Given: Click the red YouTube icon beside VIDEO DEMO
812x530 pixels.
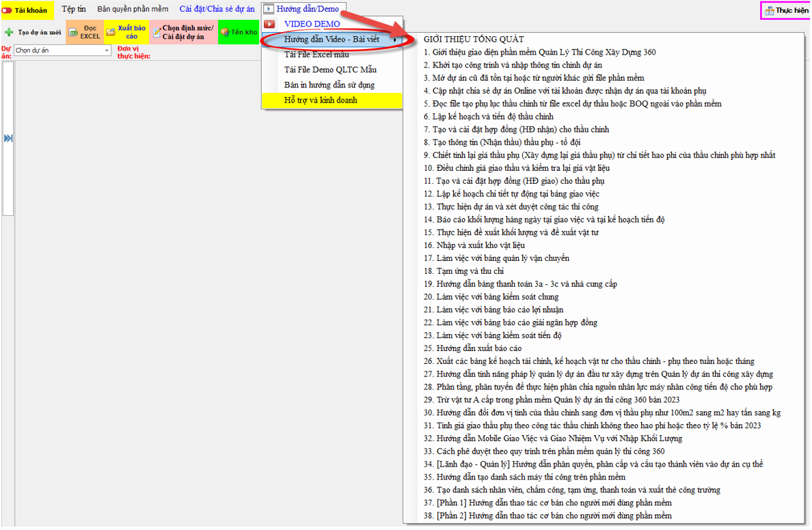Looking at the screenshot, I should [x=269, y=24].
